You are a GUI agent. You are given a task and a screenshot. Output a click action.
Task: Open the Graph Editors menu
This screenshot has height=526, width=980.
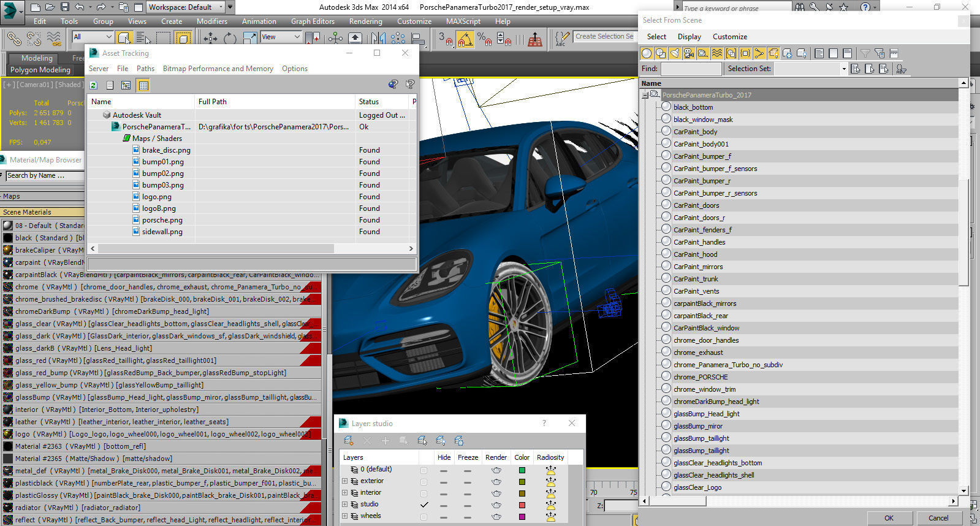pyautogui.click(x=313, y=21)
